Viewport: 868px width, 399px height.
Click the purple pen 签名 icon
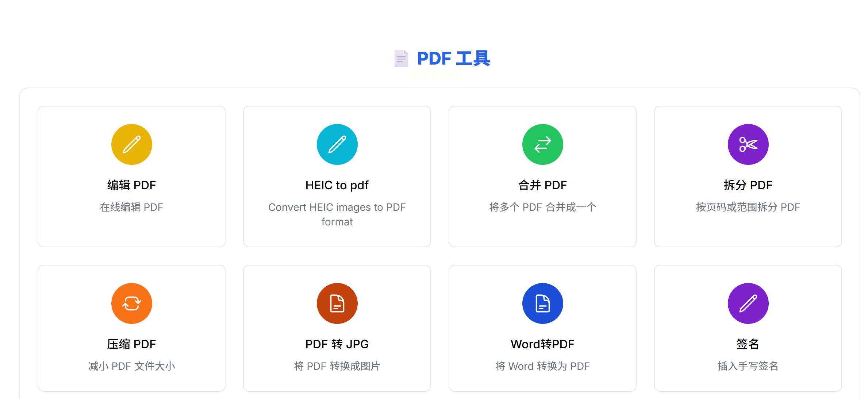coord(748,303)
